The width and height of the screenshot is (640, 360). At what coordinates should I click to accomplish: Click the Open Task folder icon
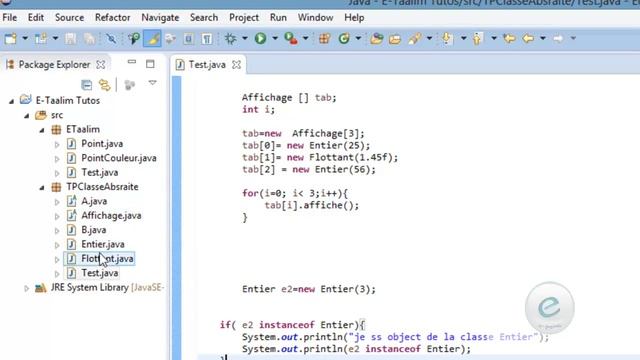395,39
